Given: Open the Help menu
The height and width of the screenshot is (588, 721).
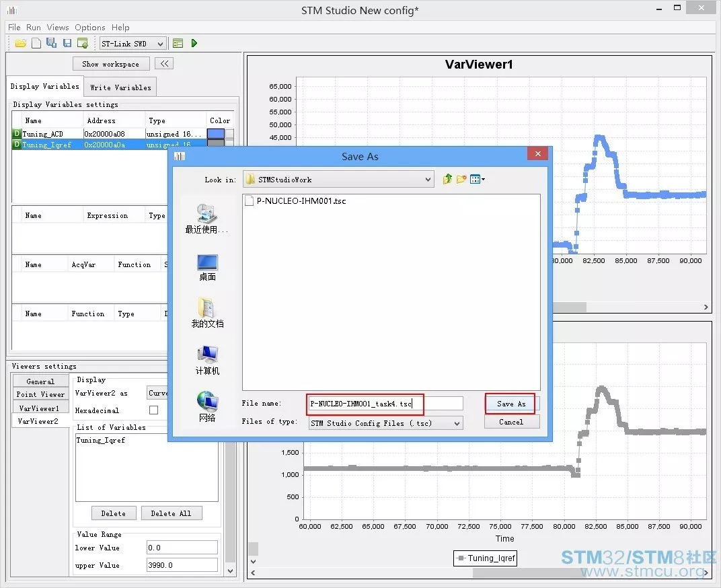Looking at the screenshot, I should coord(120,27).
